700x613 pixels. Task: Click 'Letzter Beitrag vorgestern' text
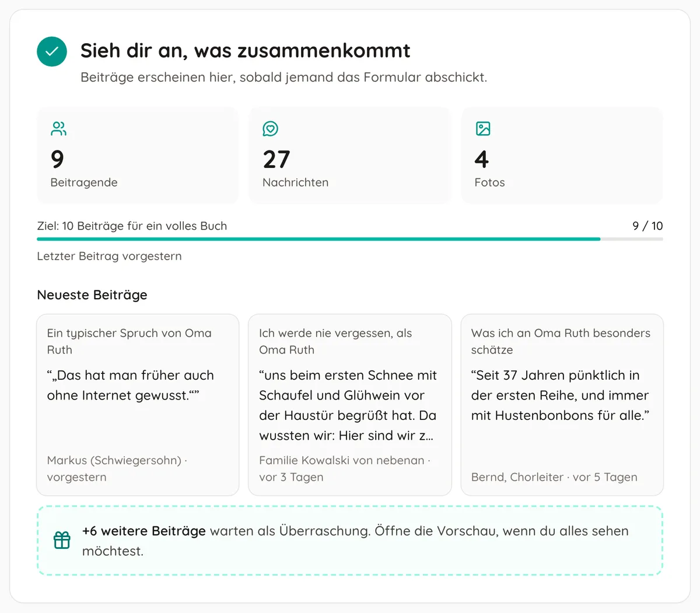pos(109,256)
